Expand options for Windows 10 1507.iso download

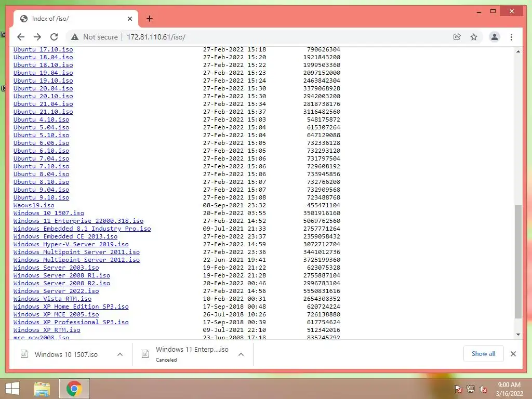[120, 354]
